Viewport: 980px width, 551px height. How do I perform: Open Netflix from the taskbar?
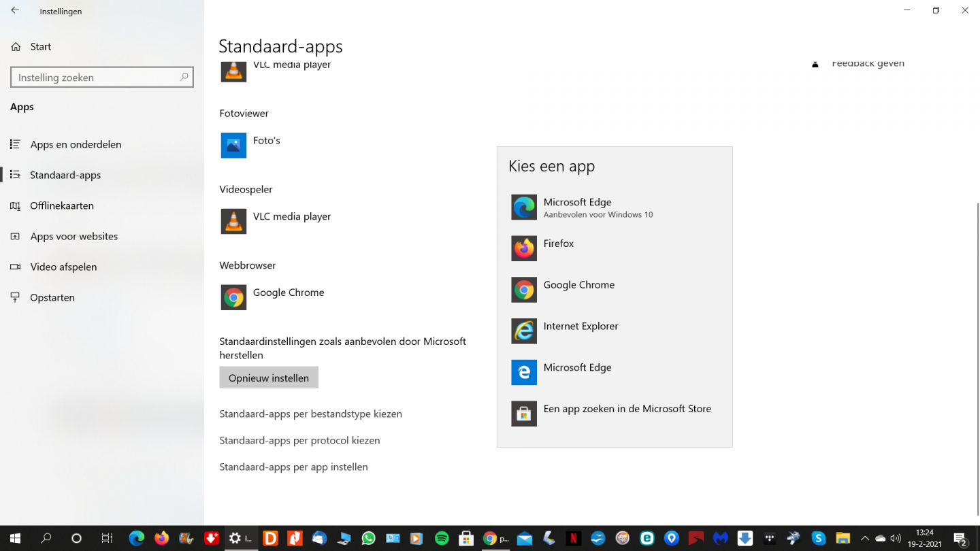click(x=574, y=538)
